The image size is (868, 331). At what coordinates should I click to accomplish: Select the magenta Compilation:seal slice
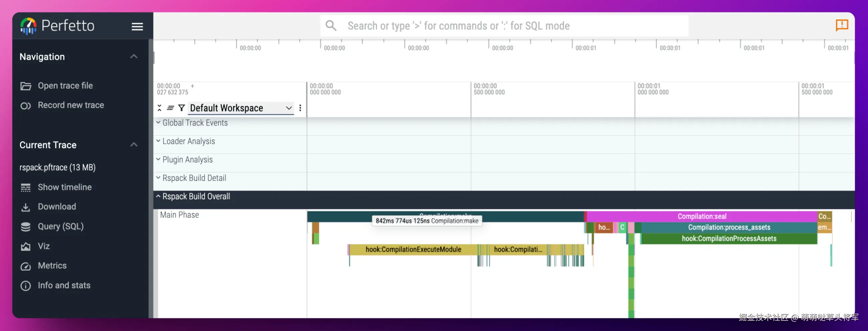(702, 216)
